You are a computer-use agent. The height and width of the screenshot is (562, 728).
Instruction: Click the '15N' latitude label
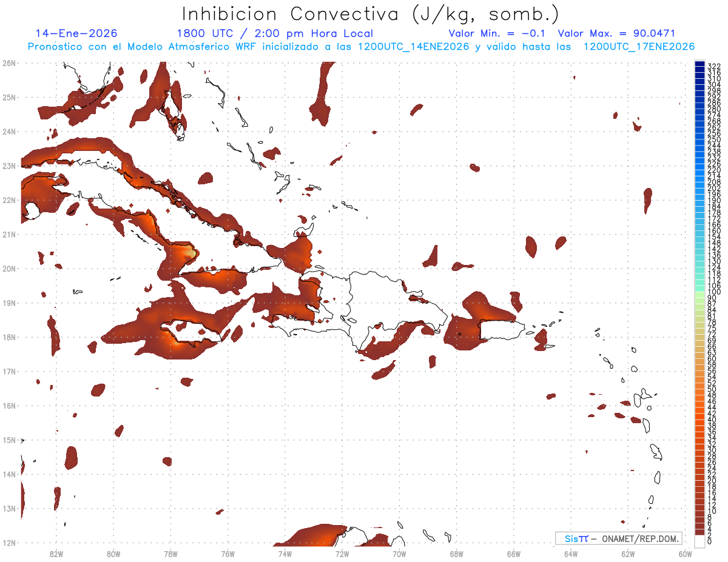[9, 440]
